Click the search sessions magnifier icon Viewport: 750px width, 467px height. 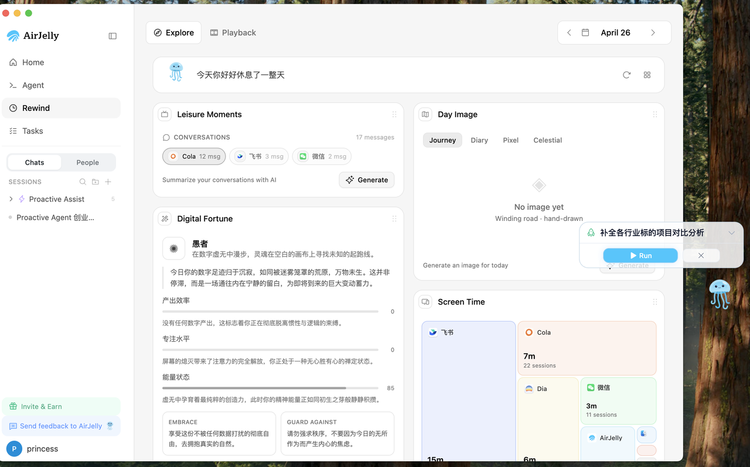pos(82,182)
